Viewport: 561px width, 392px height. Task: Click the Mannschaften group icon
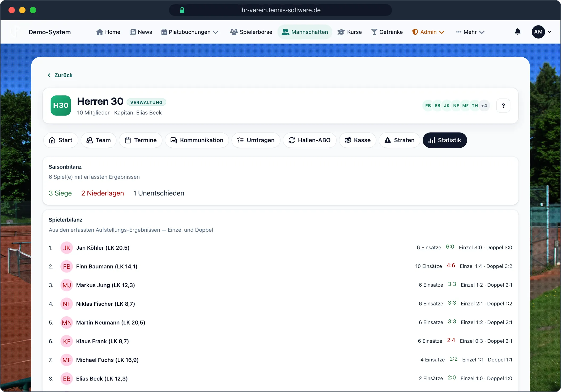click(x=285, y=32)
